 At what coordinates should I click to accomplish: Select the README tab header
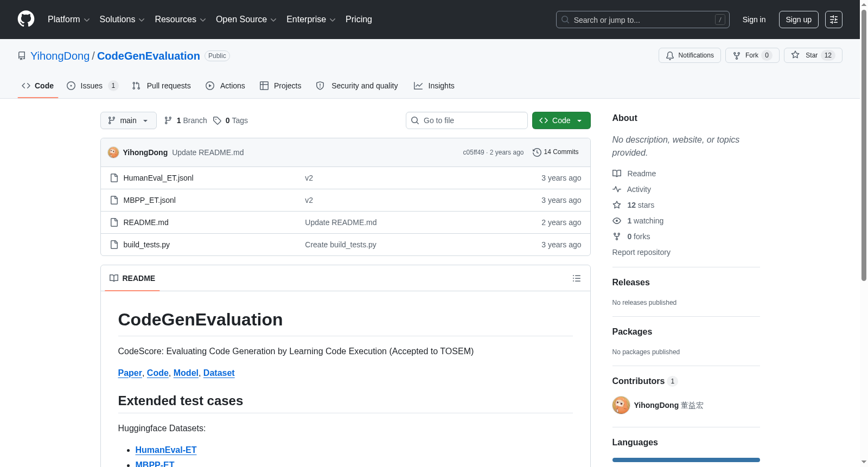pyautogui.click(x=132, y=278)
